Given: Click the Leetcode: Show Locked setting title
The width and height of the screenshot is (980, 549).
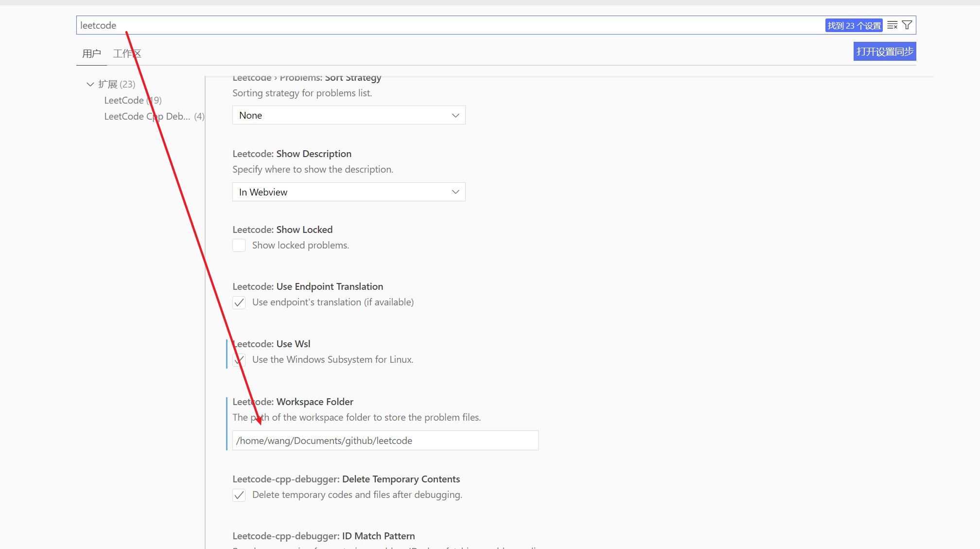Looking at the screenshot, I should click(282, 230).
